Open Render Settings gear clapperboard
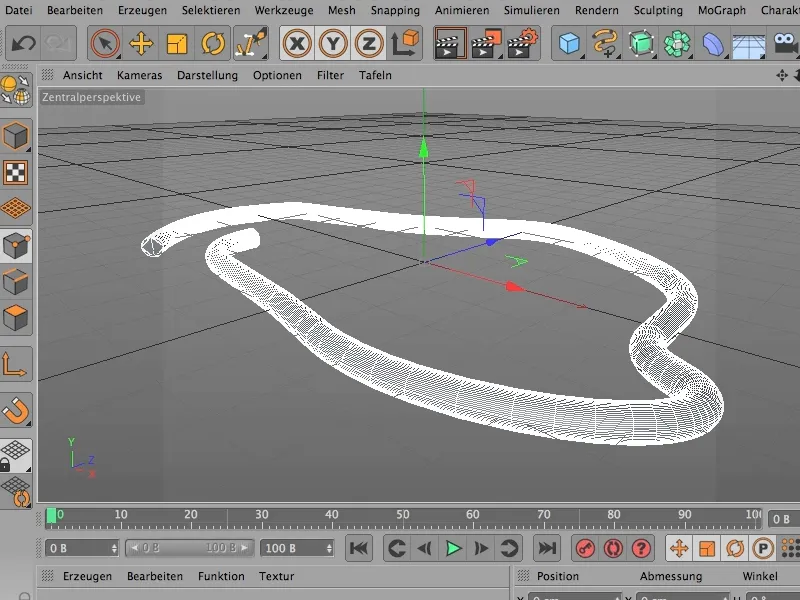Viewport: 800px width, 600px height. (522, 43)
